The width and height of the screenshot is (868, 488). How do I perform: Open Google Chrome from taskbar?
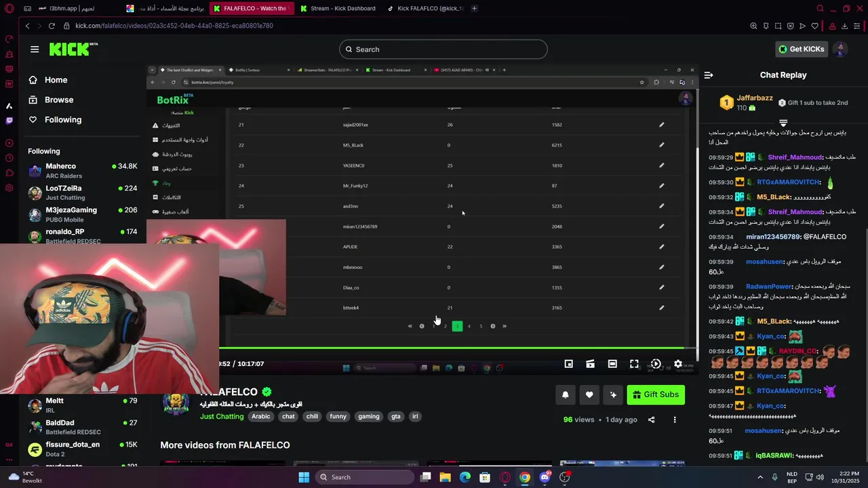(x=525, y=477)
